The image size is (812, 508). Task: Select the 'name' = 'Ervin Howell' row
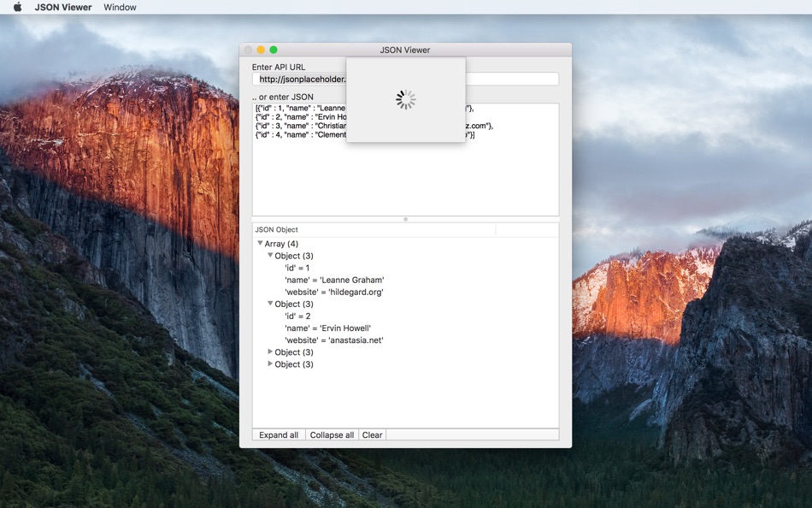coord(405,328)
